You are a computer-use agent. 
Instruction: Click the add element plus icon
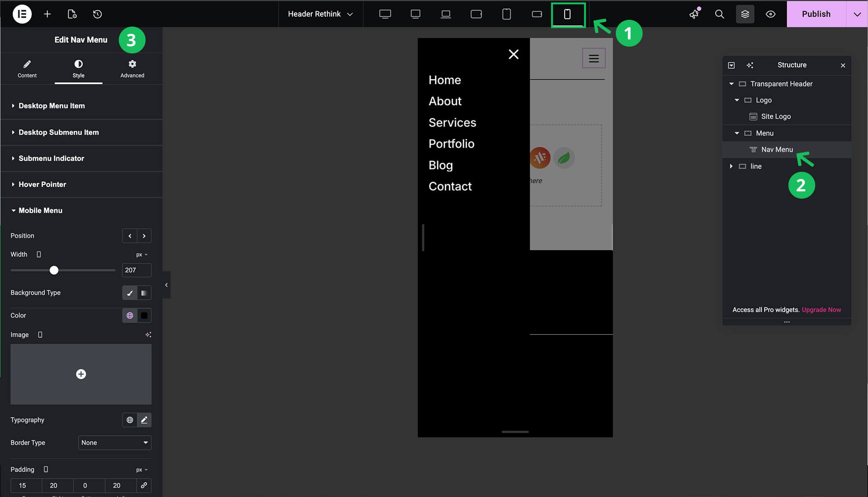click(47, 14)
